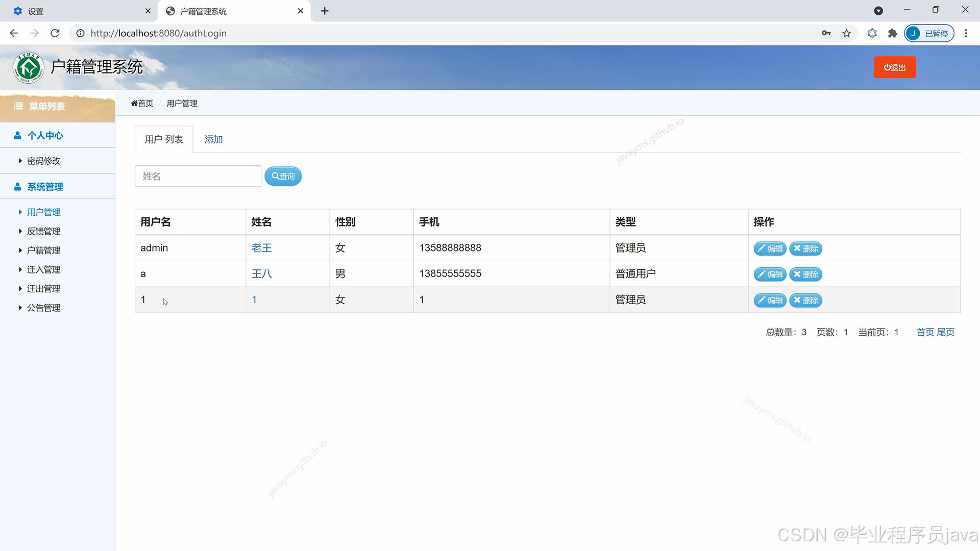980x551 pixels.
Task: Open 户籍管理 in sidebar
Action: click(x=43, y=251)
